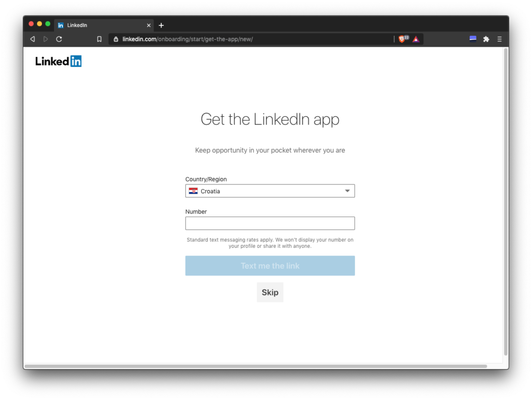Open the browser hamburger menu

pyautogui.click(x=500, y=39)
